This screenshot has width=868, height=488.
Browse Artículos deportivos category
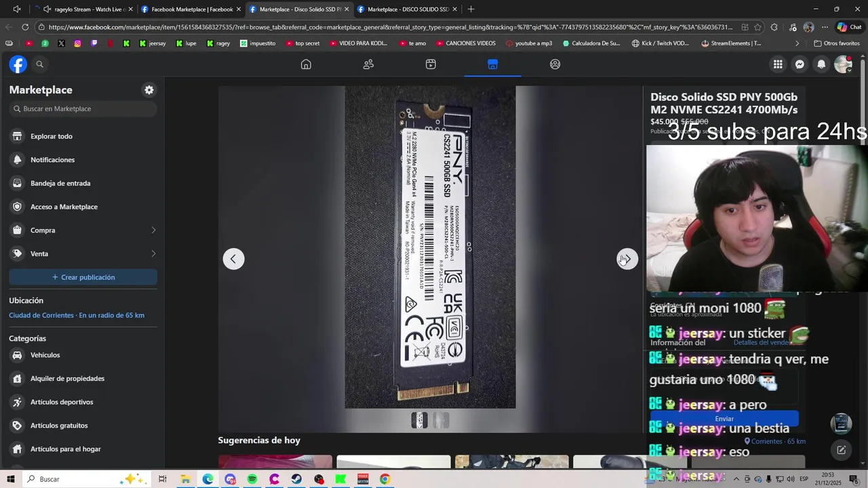pyautogui.click(x=83, y=402)
